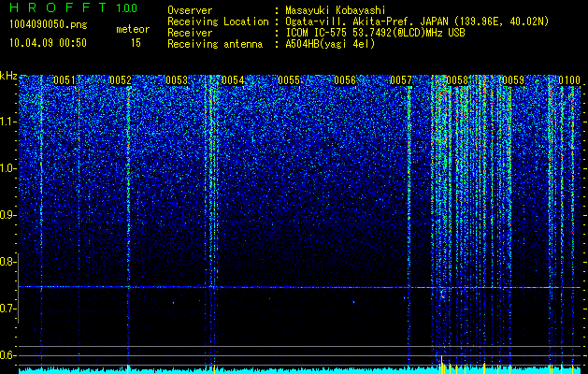The width and height of the screenshot is (588, 374).
Task: Click the Receiving Location label
Action: (218, 22)
